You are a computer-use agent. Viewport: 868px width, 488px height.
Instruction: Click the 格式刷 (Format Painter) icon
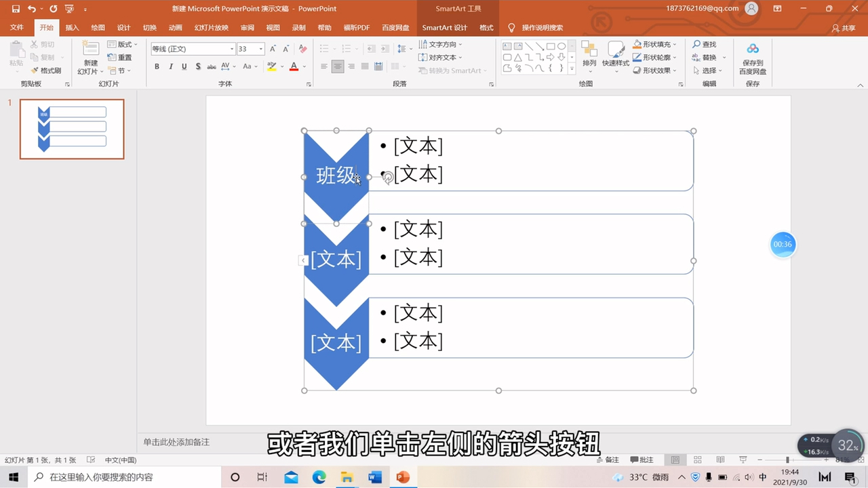pyautogui.click(x=46, y=70)
